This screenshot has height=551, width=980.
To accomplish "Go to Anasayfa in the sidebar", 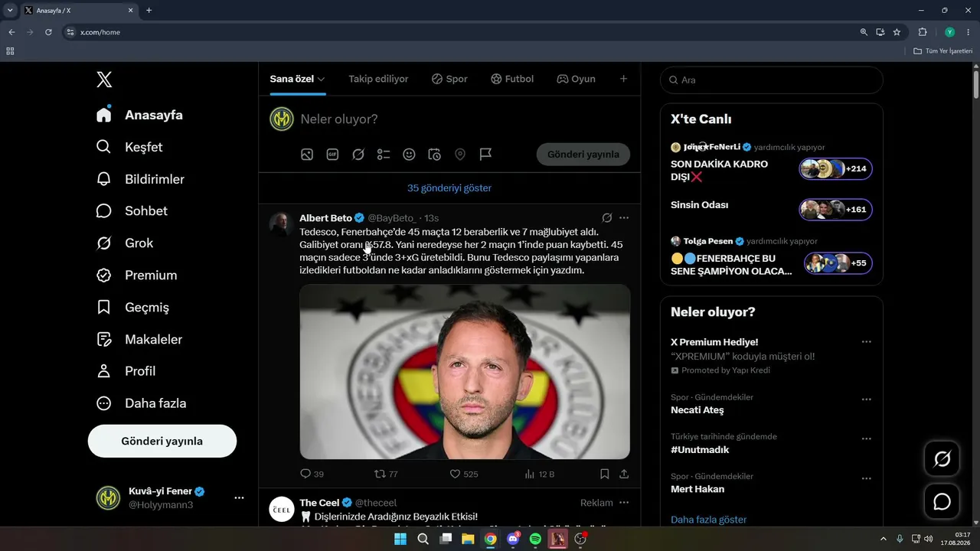I will click(x=139, y=115).
